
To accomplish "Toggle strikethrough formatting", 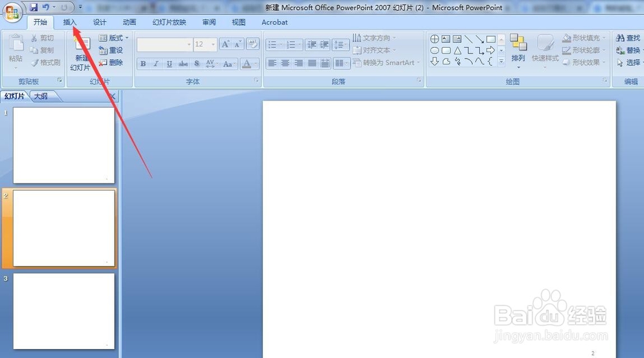I will [x=183, y=64].
